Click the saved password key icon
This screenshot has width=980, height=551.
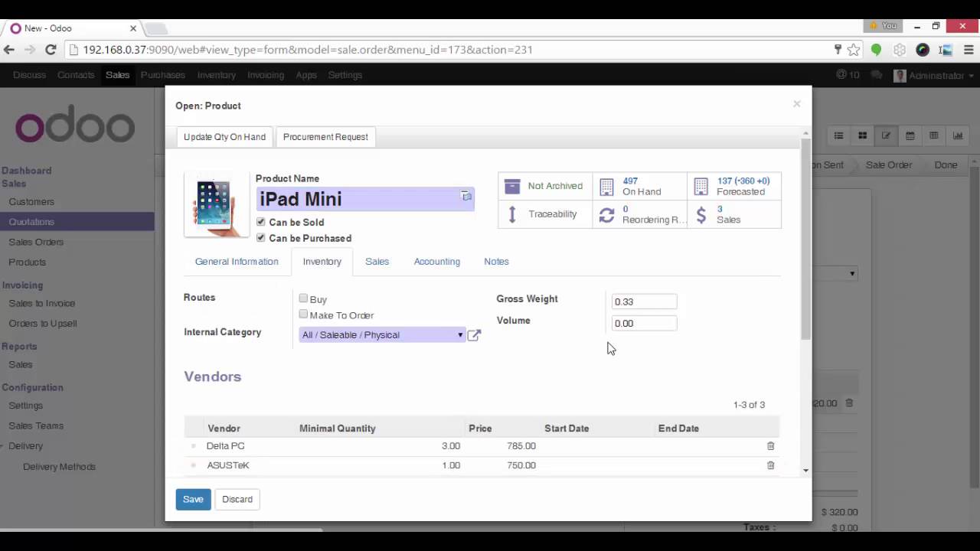[x=838, y=50]
